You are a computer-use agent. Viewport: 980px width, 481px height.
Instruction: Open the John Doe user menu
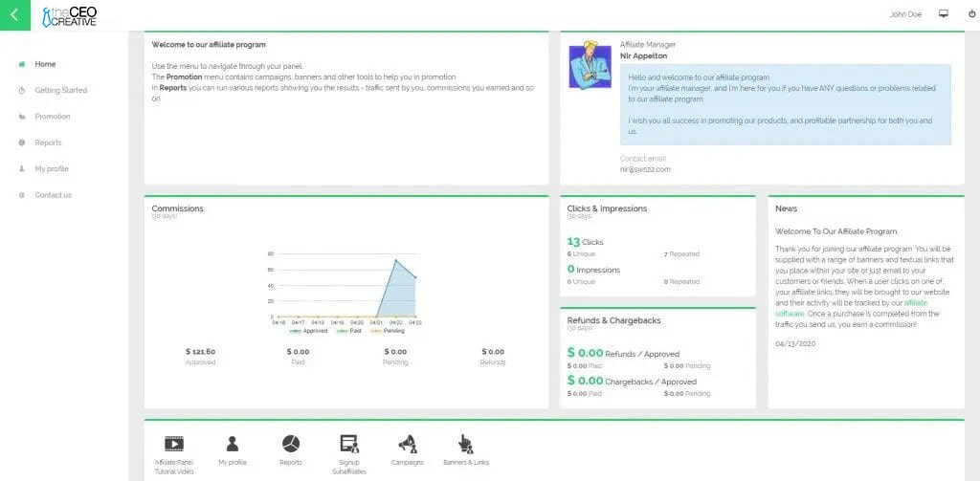click(905, 14)
